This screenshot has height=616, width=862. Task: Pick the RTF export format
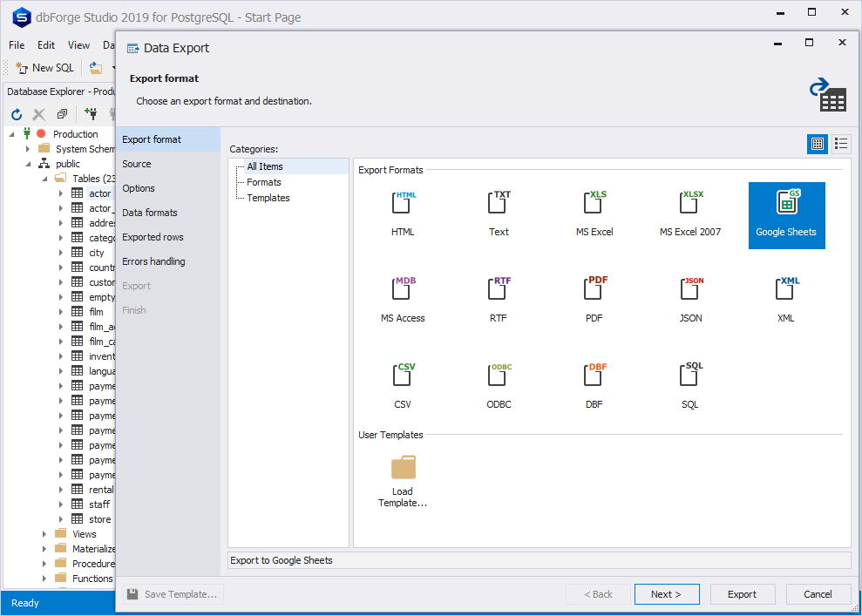tap(499, 301)
